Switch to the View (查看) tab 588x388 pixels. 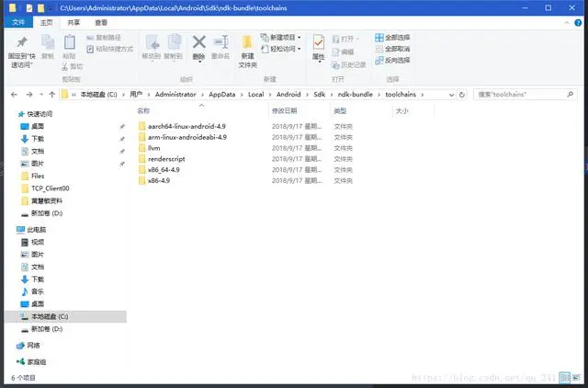101,22
